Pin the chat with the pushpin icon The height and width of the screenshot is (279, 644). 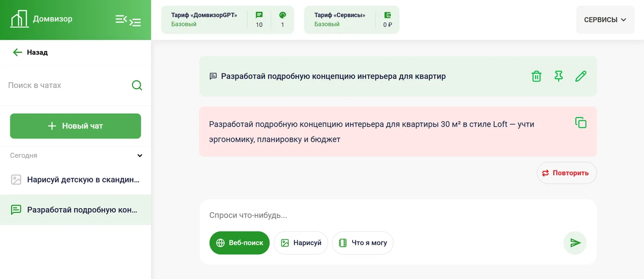(559, 76)
